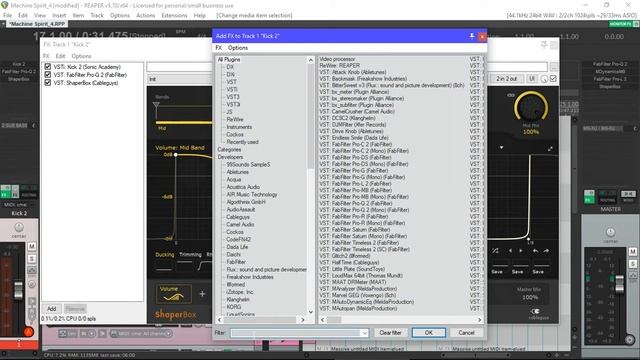This screenshot has height=360, width=640.
Task: Click the Master volume fader
Action: 620,284
